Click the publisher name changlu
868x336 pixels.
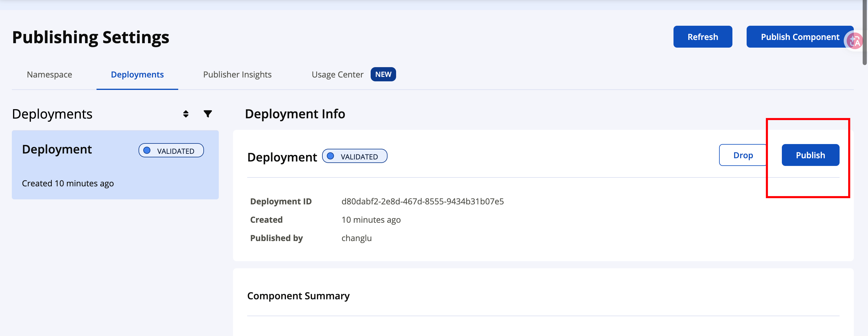click(x=356, y=238)
